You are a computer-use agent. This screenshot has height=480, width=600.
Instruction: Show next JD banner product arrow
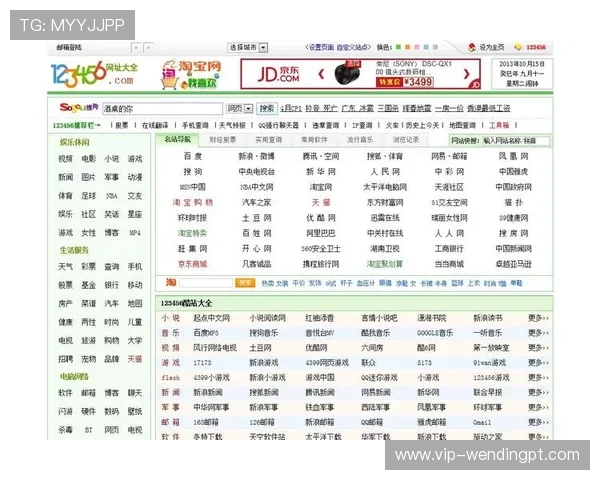click(466, 74)
